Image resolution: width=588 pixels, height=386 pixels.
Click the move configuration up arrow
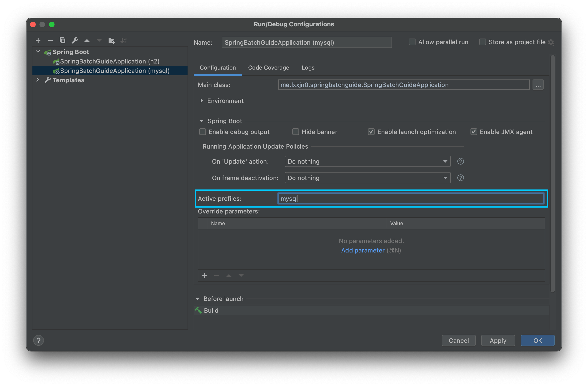pos(87,40)
